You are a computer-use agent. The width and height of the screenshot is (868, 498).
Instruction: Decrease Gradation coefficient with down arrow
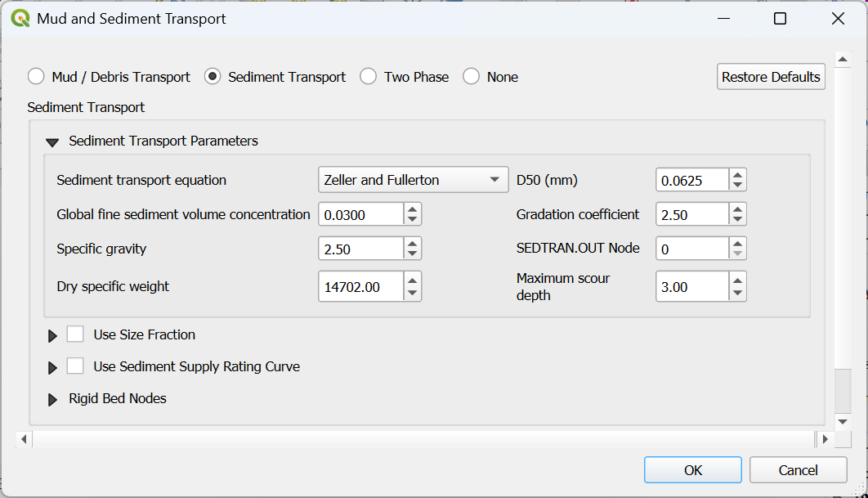click(x=737, y=219)
